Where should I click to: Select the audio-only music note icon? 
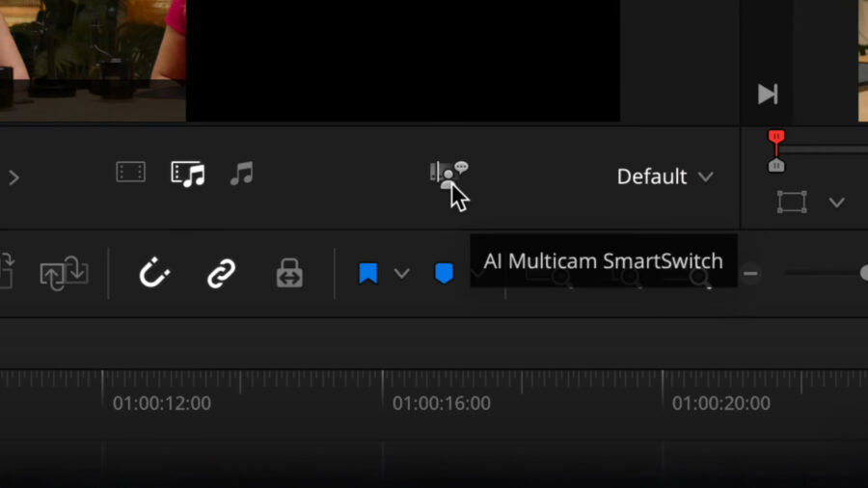coord(241,174)
